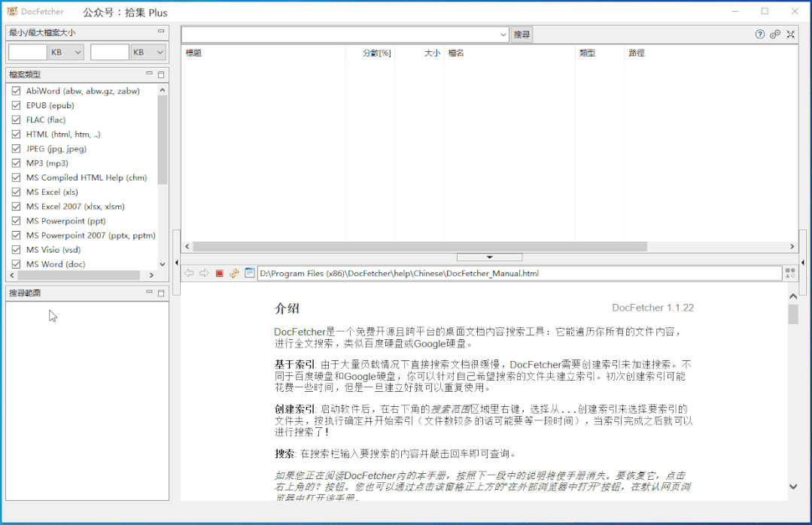Open manual in external browser icon
The width and height of the screenshot is (812, 525).
[250, 273]
